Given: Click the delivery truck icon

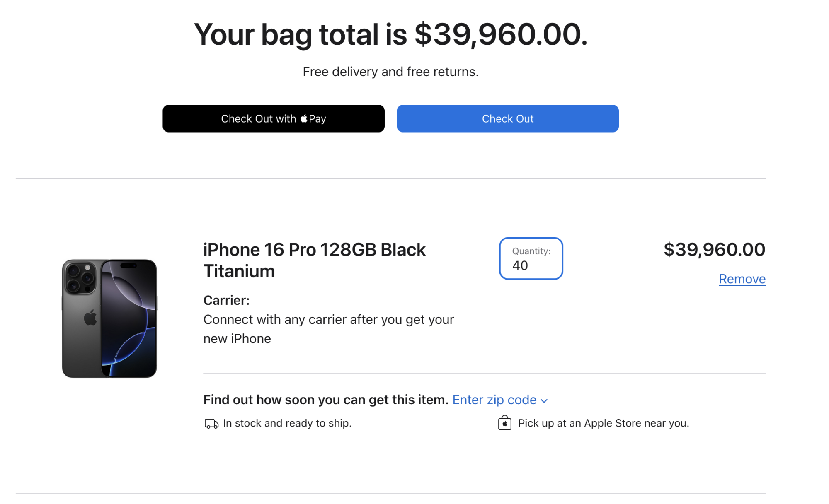Looking at the screenshot, I should pos(211,423).
